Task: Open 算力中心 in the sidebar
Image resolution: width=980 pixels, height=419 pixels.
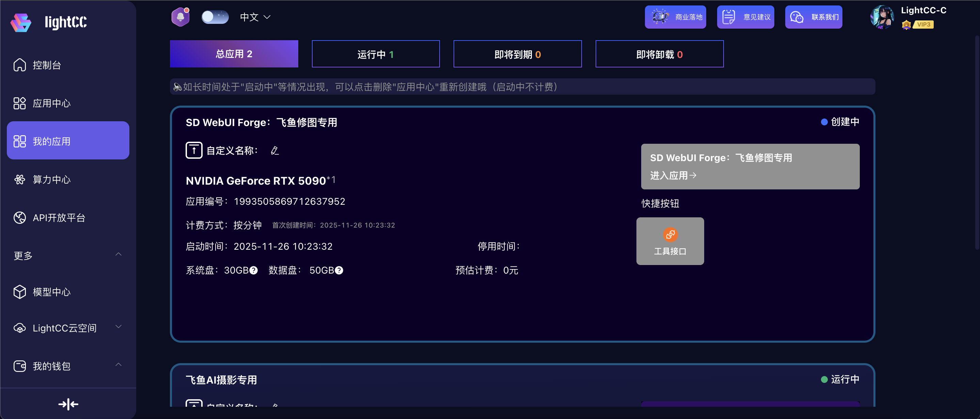Action: coord(51,180)
